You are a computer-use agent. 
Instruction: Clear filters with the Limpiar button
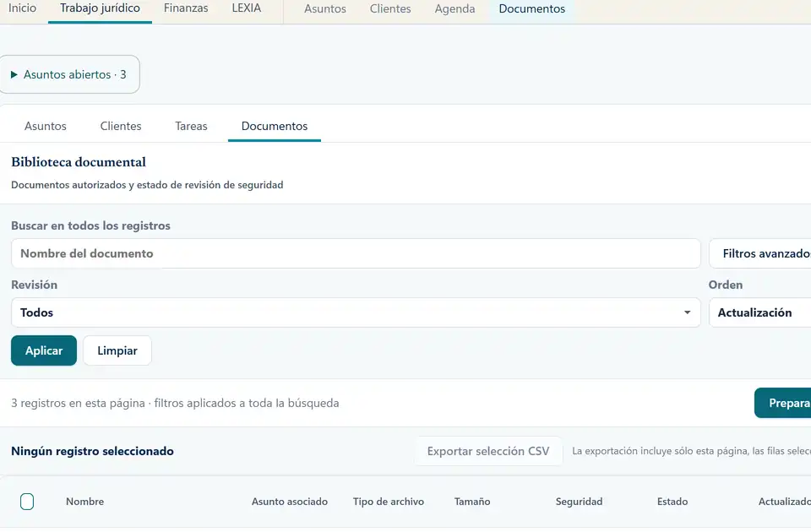click(117, 350)
